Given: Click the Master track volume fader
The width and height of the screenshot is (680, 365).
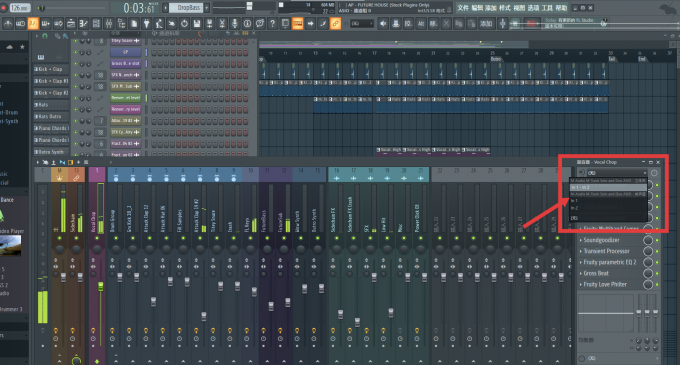Looking at the screenshot, I should [x=63, y=277].
